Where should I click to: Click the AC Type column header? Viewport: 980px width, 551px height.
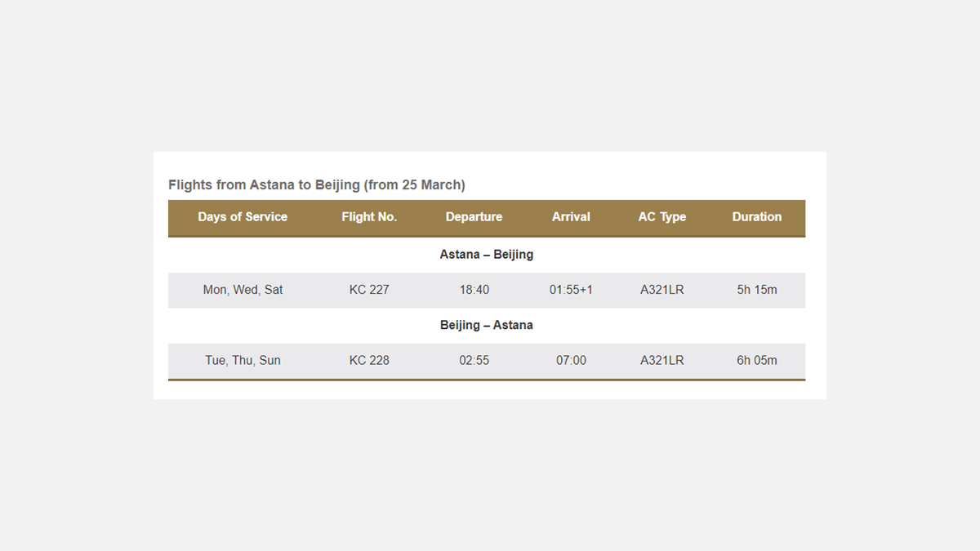[661, 217]
